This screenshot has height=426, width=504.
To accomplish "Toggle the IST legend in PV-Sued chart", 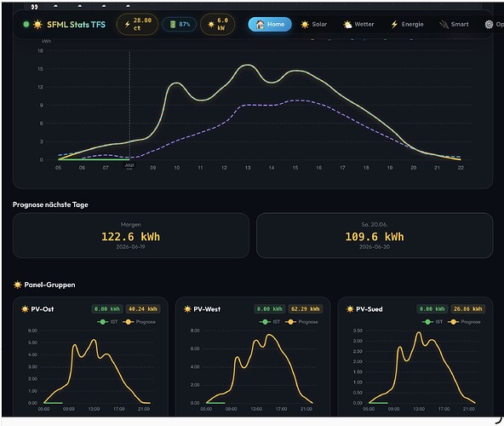I will 432,322.
